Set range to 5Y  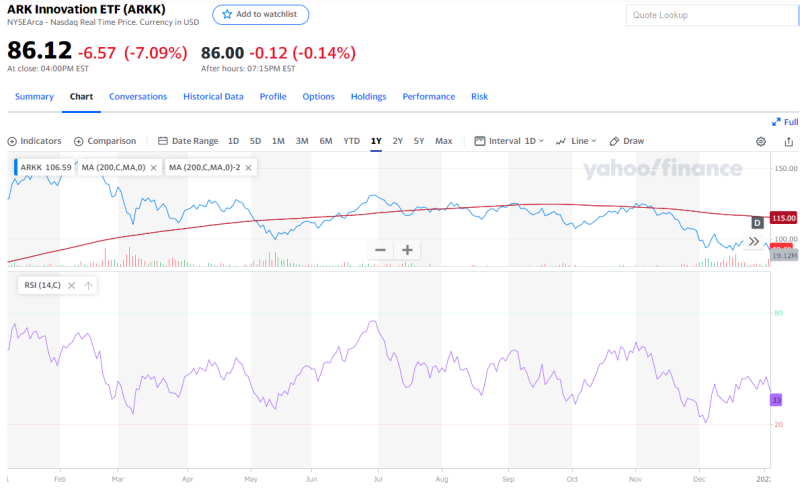coord(419,141)
